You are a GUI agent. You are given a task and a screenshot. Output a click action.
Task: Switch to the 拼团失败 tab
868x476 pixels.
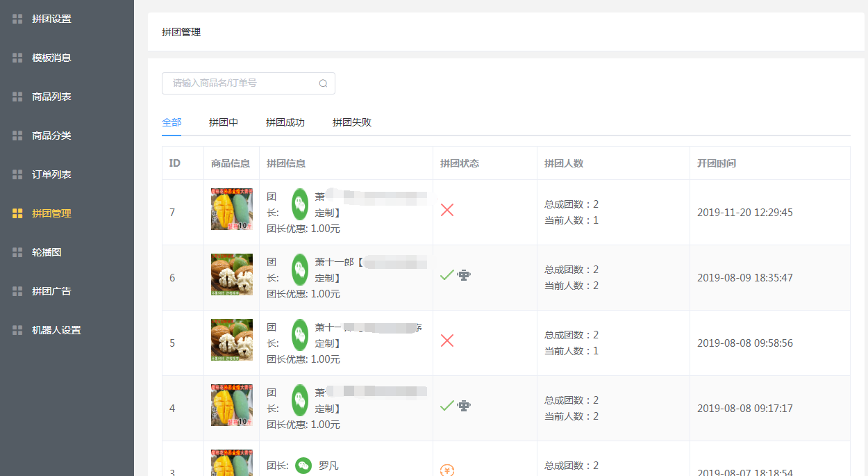(352, 122)
